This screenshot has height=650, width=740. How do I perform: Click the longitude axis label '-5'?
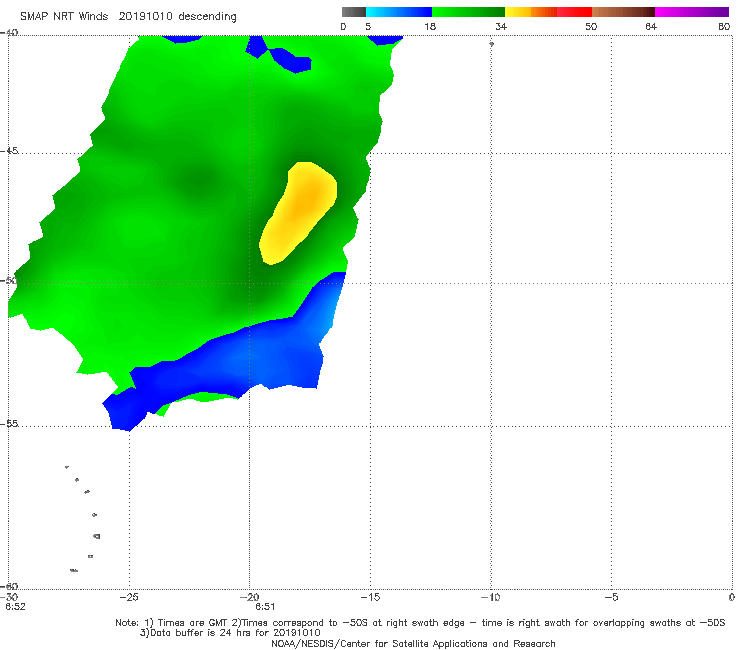(611, 597)
